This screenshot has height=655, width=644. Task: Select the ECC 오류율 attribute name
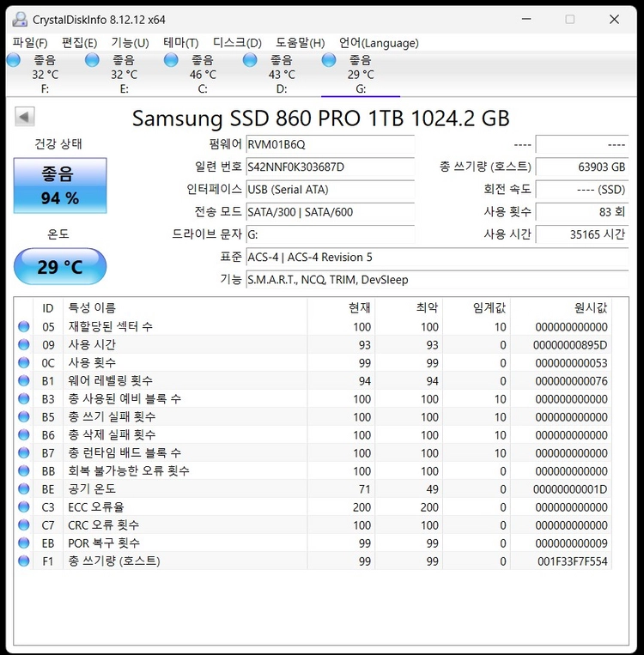(x=96, y=506)
